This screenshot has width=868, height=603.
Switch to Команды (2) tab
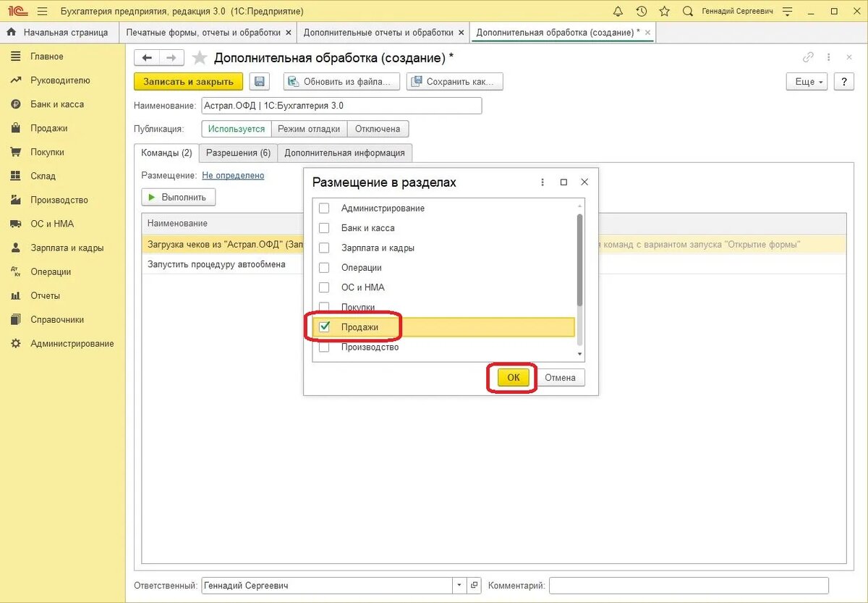166,153
